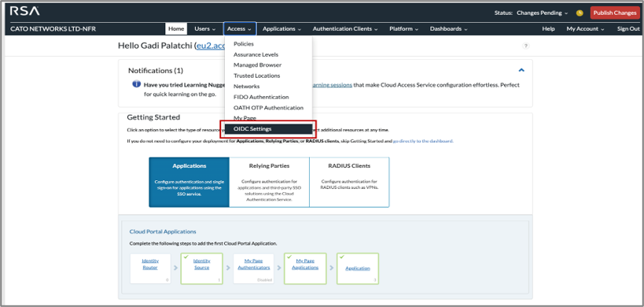
Task: Click the blue info notification icon
Action: tap(136, 84)
